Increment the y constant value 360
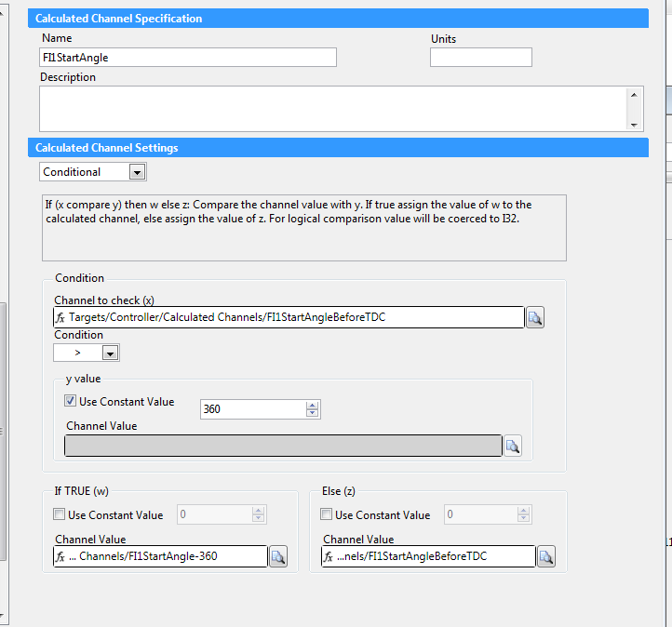The width and height of the screenshot is (672, 627). pos(313,405)
